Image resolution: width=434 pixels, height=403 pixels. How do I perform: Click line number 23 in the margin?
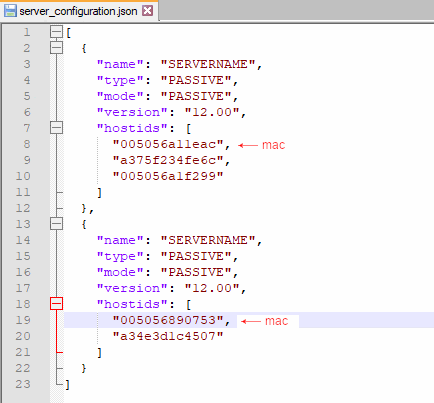click(x=23, y=384)
